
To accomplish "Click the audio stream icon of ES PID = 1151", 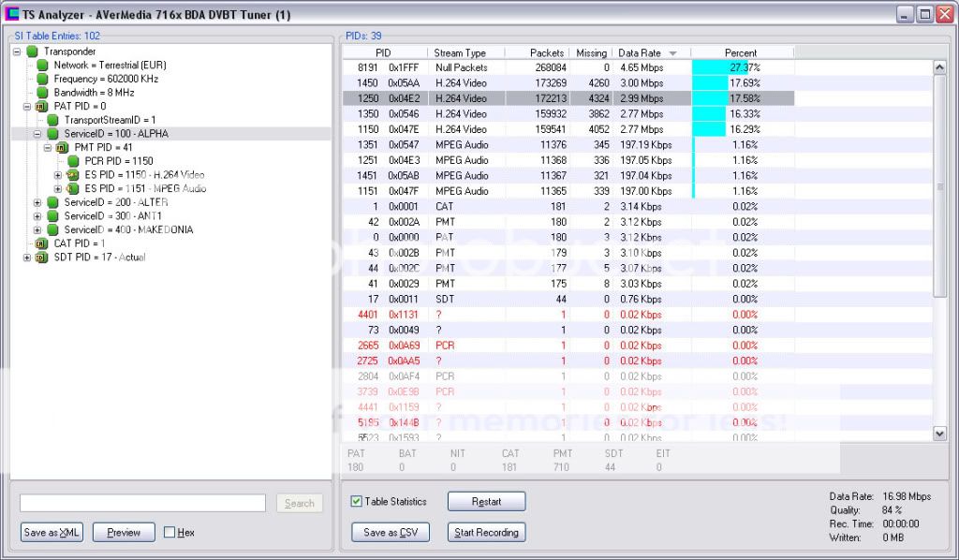I will (x=73, y=188).
